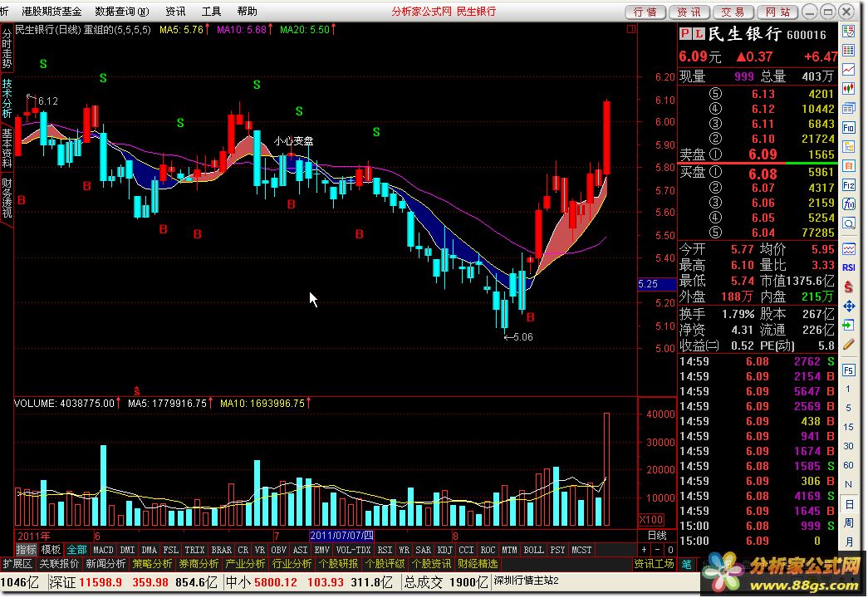868x598 pixels.
Task: Switch to 15-minute period
Action: pos(849,427)
